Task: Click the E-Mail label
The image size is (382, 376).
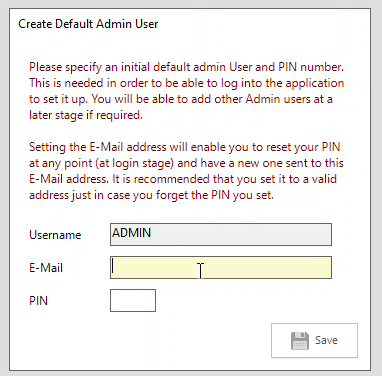Action: pos(46,268)
